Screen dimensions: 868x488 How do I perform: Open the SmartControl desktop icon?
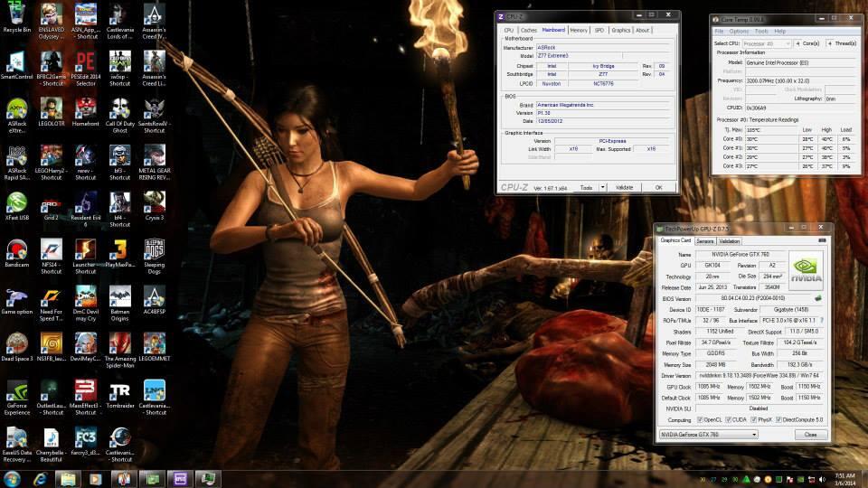pyautogui.click(x=16, y=65)
